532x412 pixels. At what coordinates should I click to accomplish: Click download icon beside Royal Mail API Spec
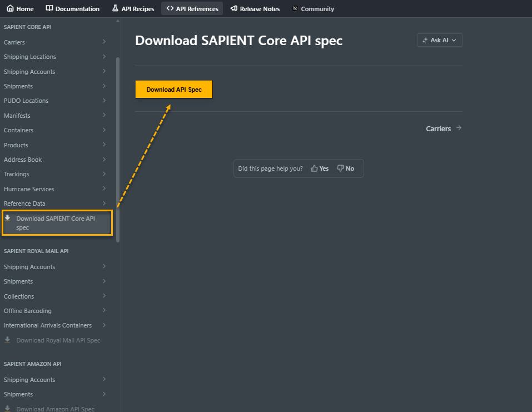[x=7, y=340]
